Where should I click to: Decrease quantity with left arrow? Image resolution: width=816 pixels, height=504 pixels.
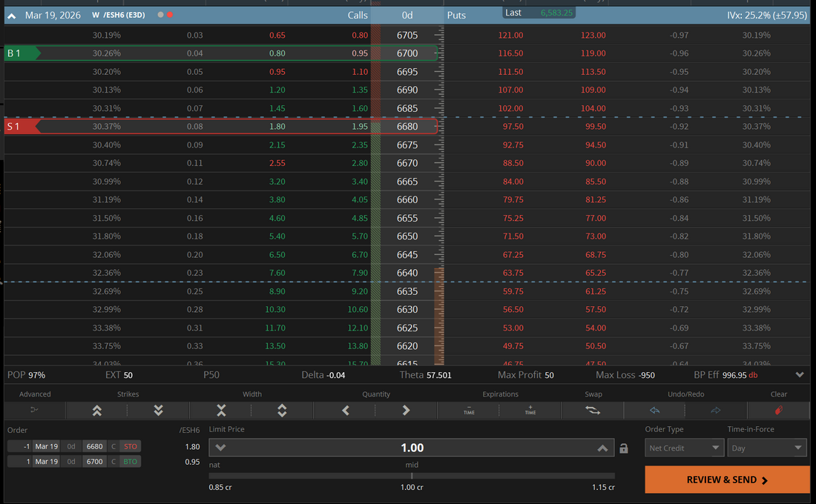(346, 410)
